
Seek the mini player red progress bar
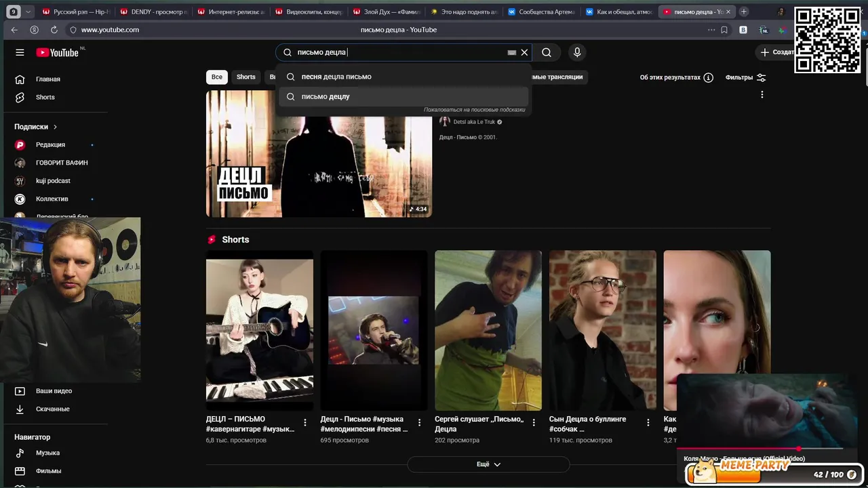pos(760,449)
